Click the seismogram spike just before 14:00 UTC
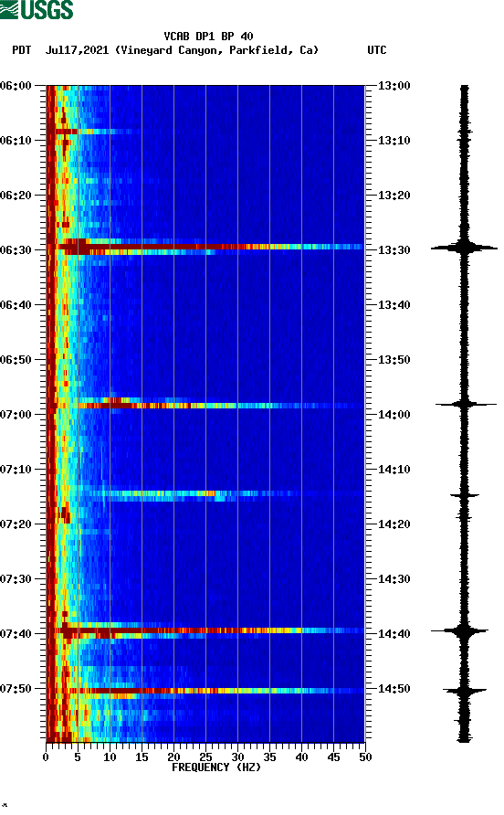 [466, 404]
